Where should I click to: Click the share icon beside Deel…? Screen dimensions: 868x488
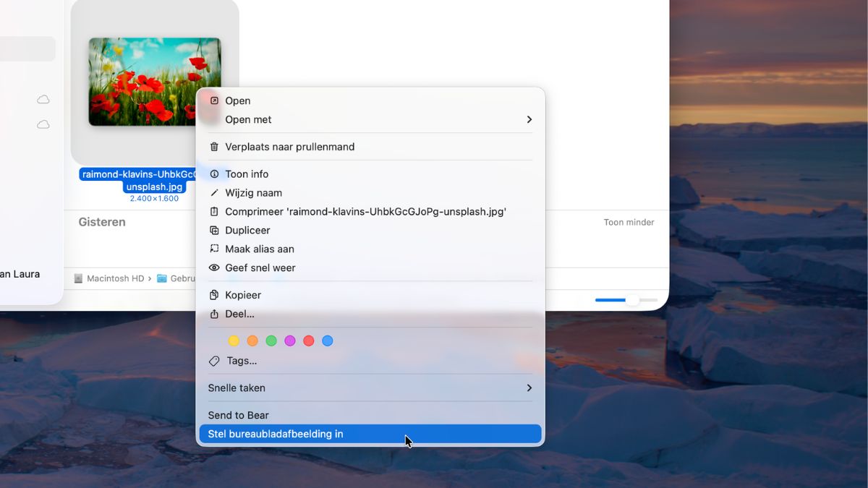point(214,314)
